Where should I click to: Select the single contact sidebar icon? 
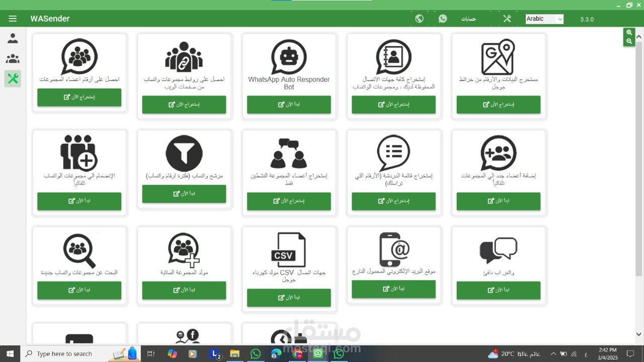(x=13, y=38)
